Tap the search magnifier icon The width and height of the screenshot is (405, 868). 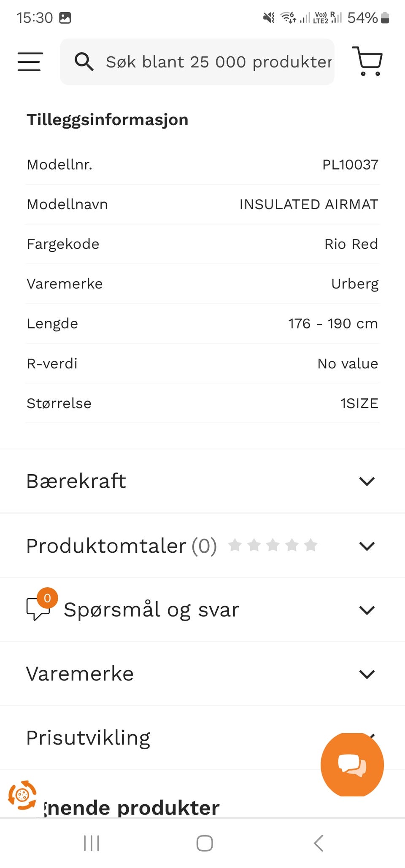pyautogui.click(x=84, y=62)
